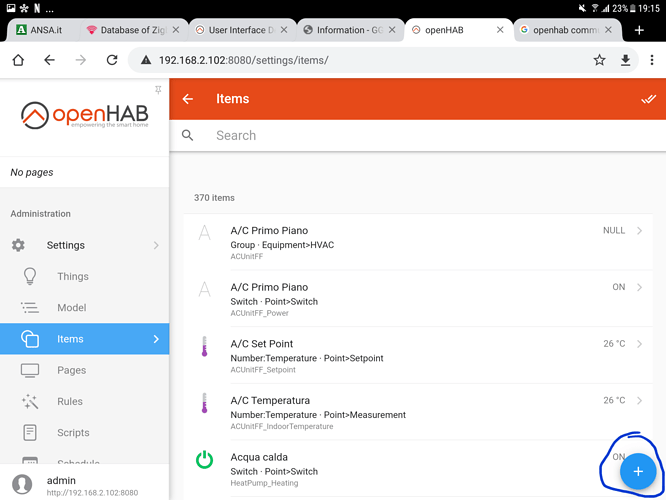This screenshot has width=666, height=500.
Task: Open Pages in the sidebar
Action: click(85, 370)
